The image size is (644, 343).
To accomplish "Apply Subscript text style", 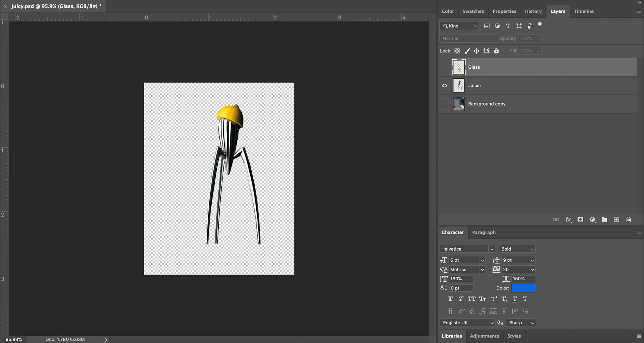I will click(x=504, y=299).
